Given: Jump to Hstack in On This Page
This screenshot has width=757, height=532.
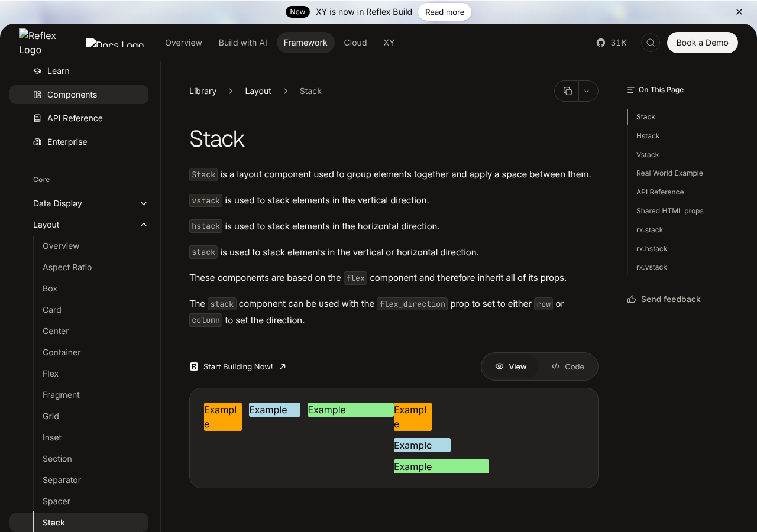Looking at the screenshot, I should [648, 136].
